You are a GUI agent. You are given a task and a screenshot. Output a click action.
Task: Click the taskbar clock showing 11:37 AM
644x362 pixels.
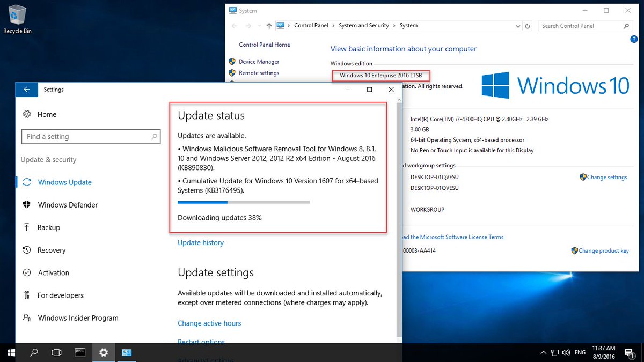pos(603,352)
